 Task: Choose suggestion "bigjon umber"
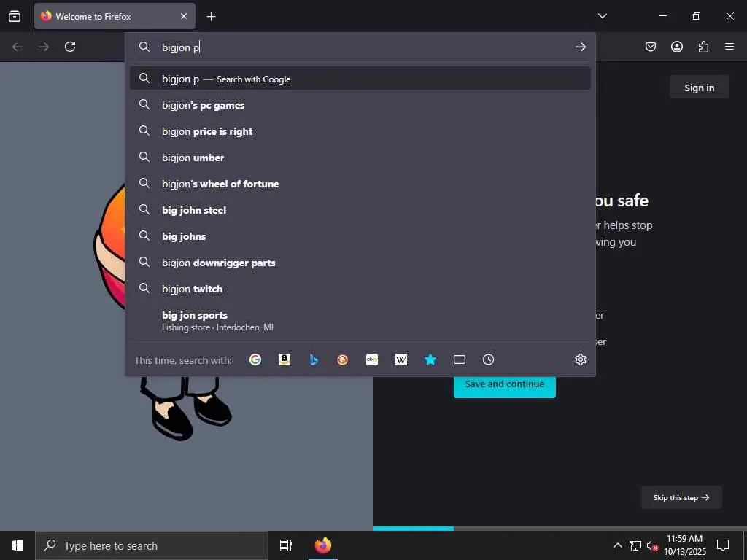click(x=360, y=157)
